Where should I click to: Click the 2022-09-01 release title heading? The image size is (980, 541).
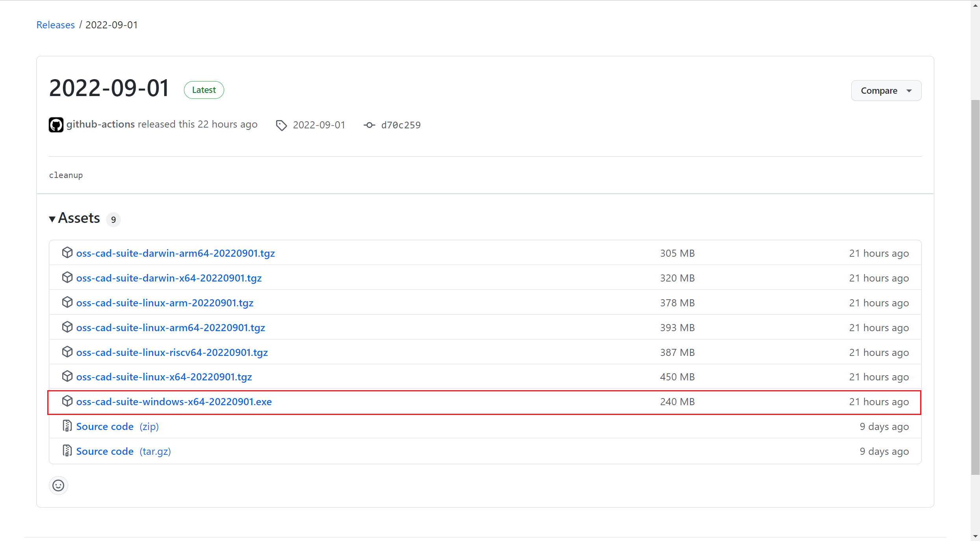[109, 88]
